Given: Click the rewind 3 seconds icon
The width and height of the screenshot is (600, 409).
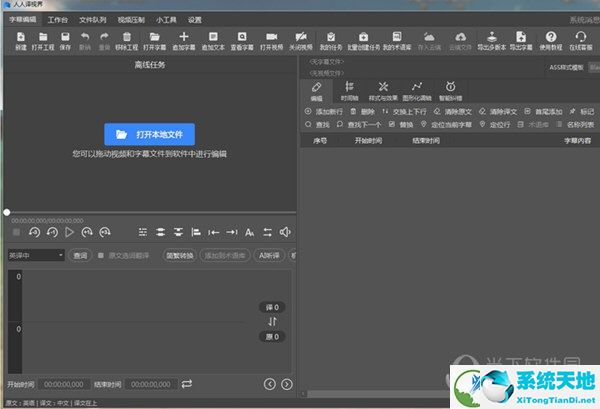Looking at the screenshot, I should click(x=34, y=232).
